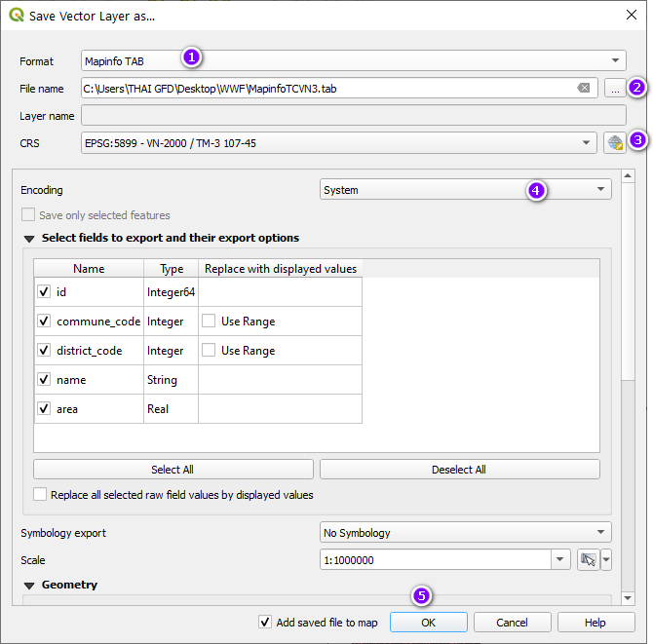Open the Symbology export dropdown
The width and height of the screenshot is (653, 644).
pyautogui.click(x=466, y=532)
